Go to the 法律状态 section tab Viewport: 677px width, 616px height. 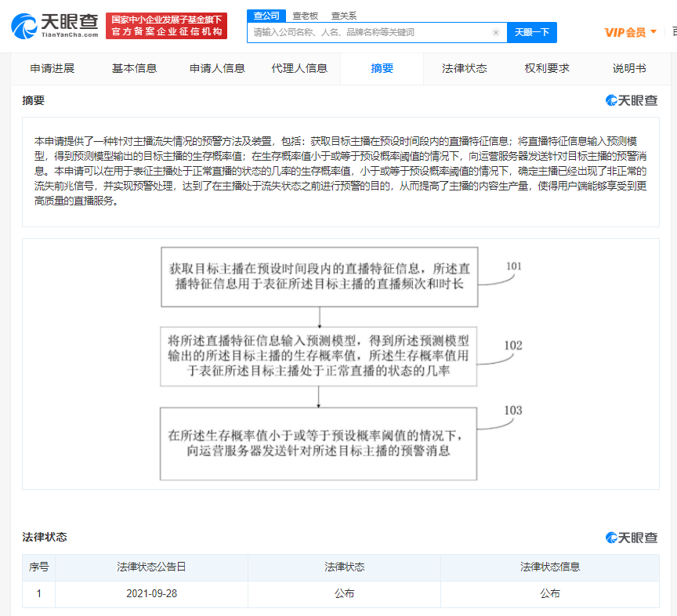tap(464, 68)
